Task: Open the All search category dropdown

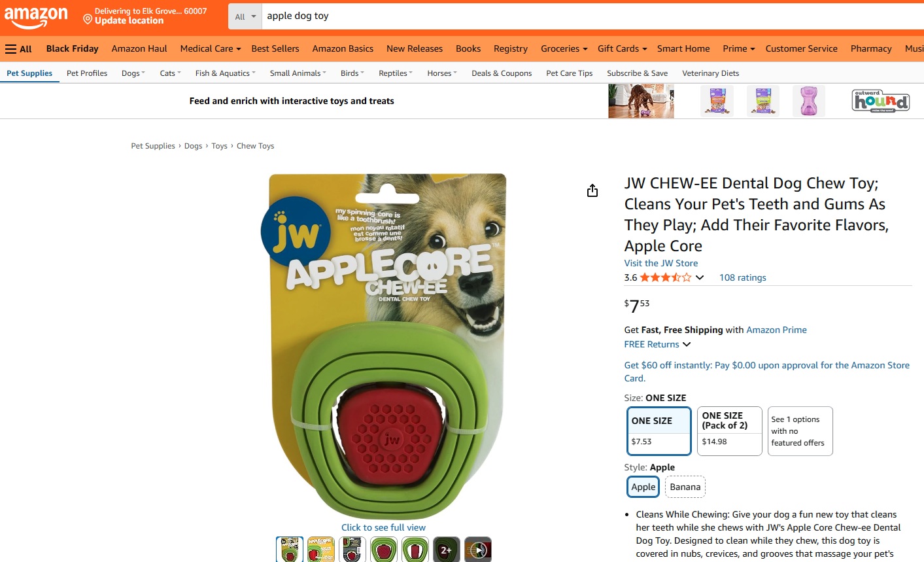Action: click(245, 16)
